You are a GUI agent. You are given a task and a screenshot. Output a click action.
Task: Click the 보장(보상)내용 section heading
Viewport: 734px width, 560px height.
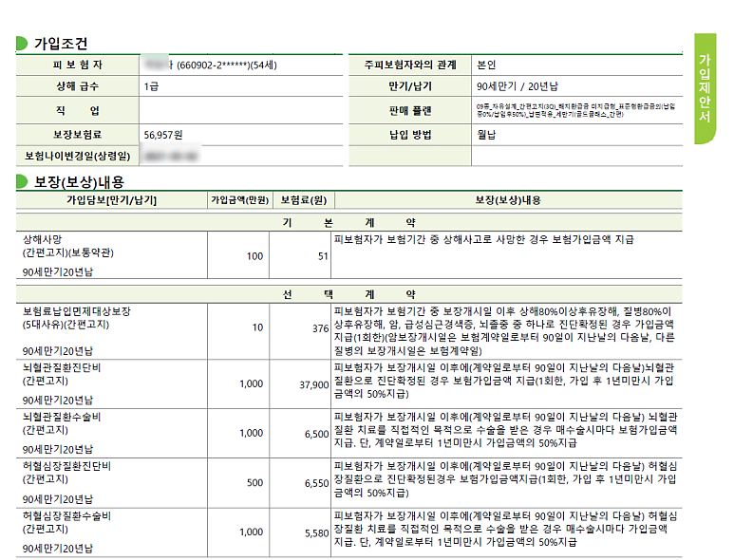[79, 182]
